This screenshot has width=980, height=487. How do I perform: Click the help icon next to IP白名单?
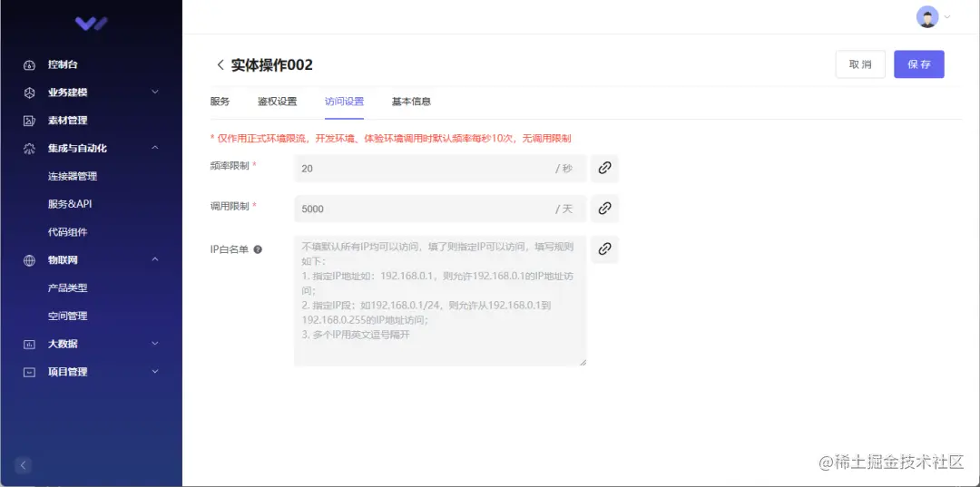pos(258,249)
